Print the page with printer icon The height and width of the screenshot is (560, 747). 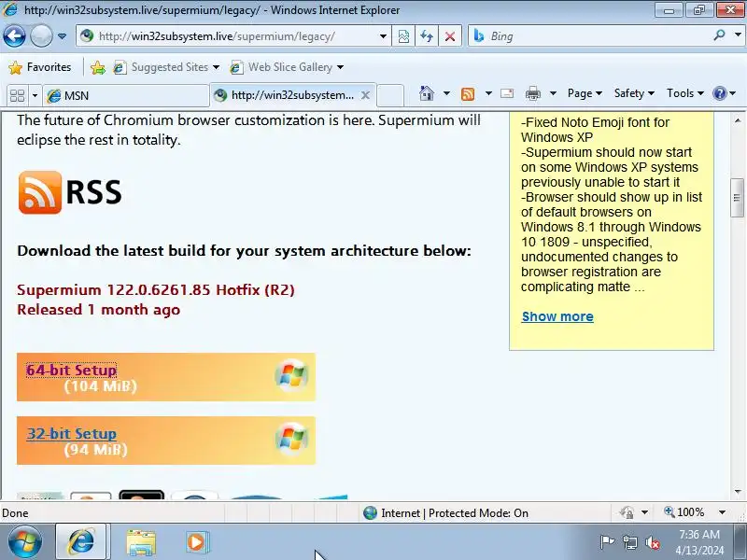(x=532, y=93)
